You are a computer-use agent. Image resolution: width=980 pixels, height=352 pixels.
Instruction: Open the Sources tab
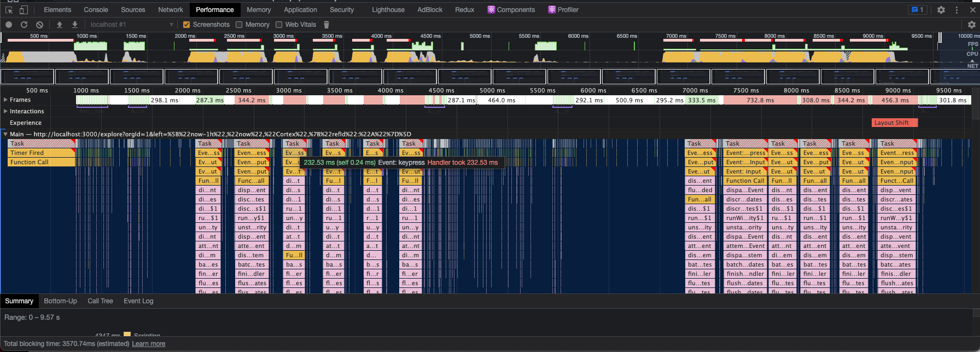133,10
